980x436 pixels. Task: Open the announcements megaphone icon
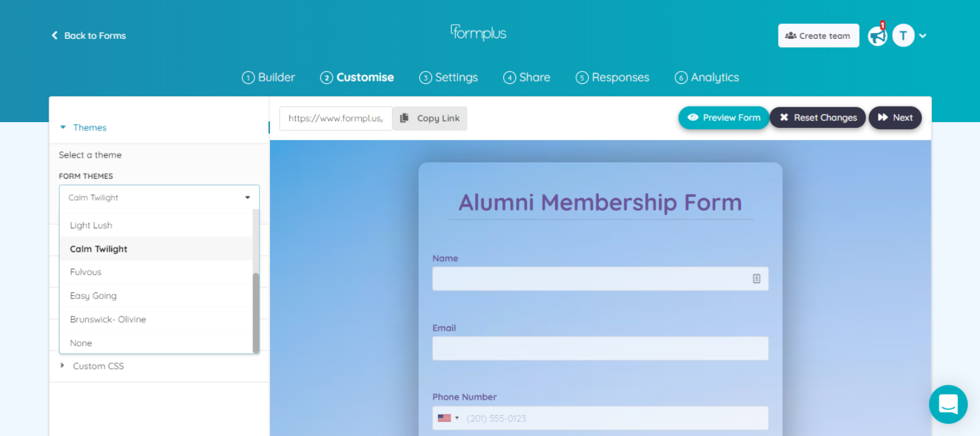pos(877,36)
